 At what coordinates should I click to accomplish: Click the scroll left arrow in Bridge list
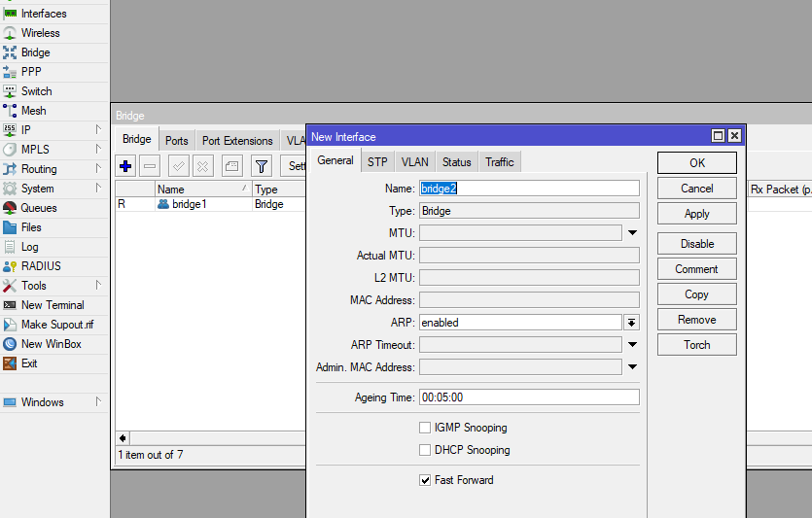(123, 438)
